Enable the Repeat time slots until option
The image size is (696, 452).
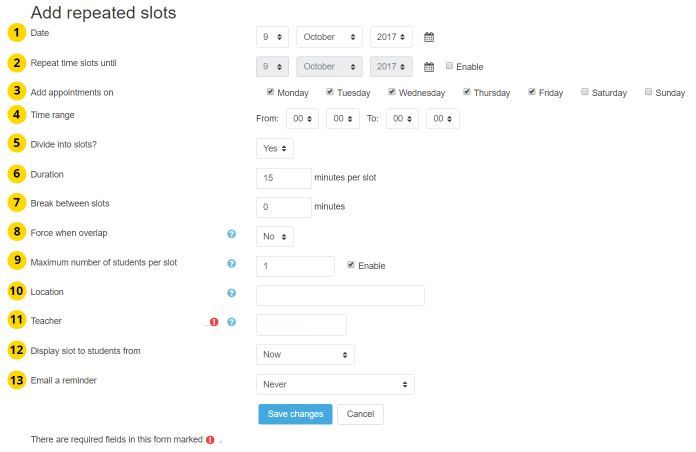449,66
